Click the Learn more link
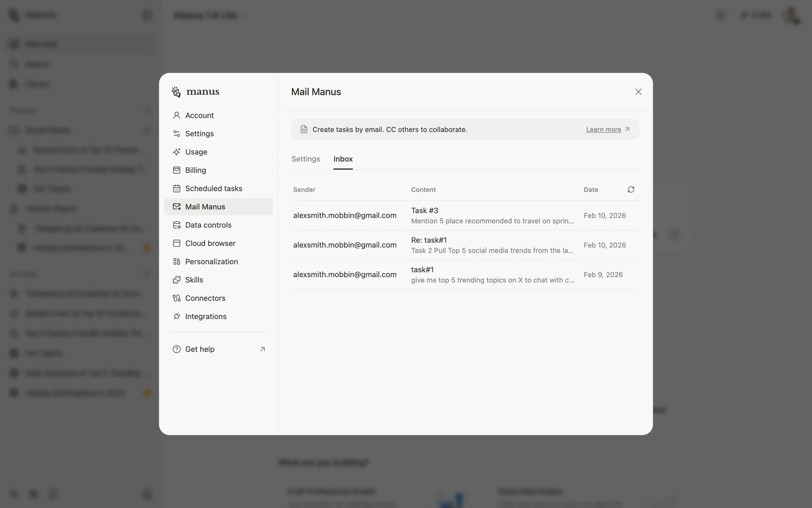The height and width of the screenshot is (508, 812). pyautogui.click(x=603, y=130)
